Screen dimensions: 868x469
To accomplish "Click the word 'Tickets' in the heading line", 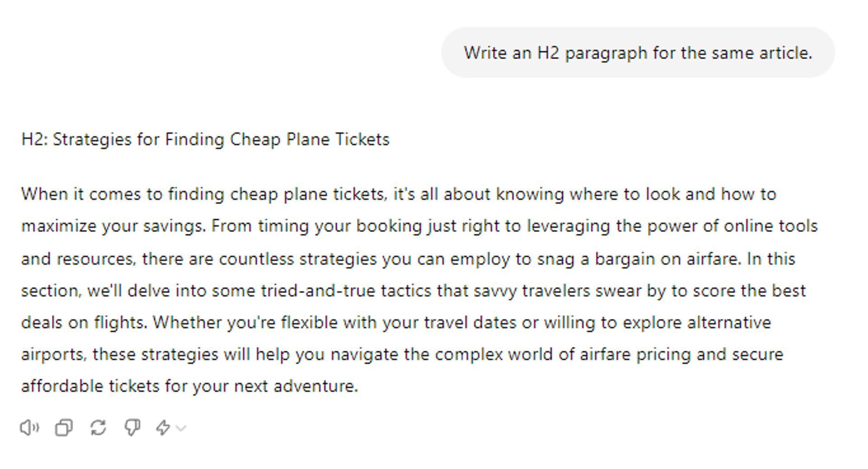I will (362, 139).
